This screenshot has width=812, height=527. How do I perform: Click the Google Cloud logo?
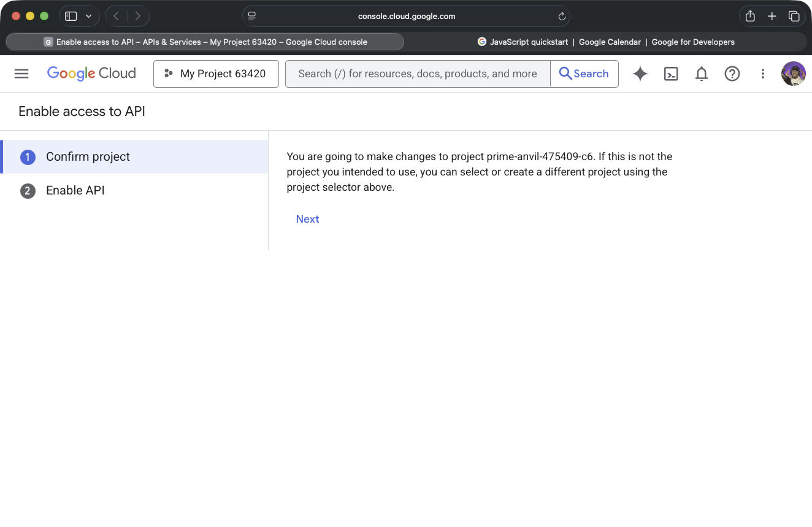click(91, 74)
